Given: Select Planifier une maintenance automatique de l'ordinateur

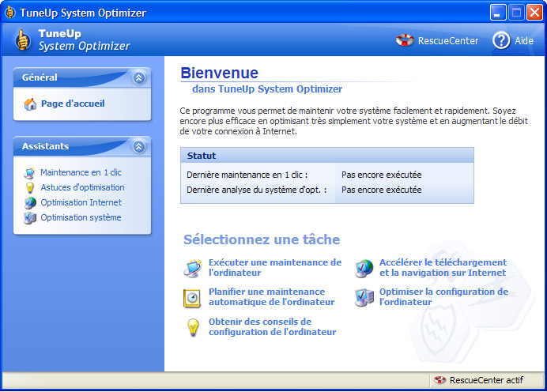Looking at the screenshot, I should point(272,297).
